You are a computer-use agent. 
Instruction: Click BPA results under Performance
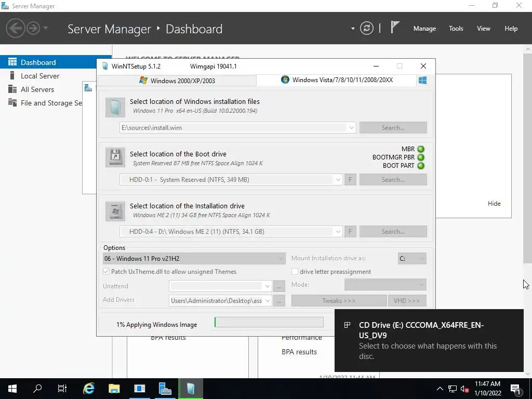click(x=299, y=352)
